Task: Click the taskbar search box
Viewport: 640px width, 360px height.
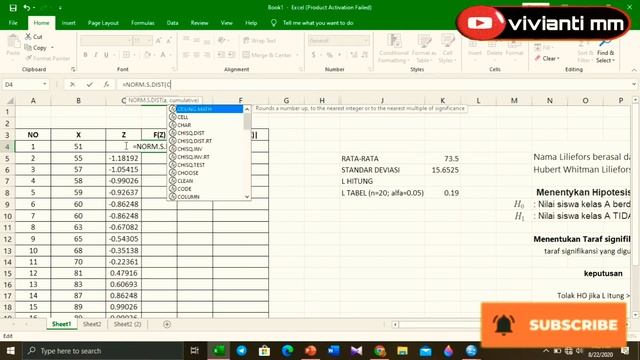Action: click(102, 351)
